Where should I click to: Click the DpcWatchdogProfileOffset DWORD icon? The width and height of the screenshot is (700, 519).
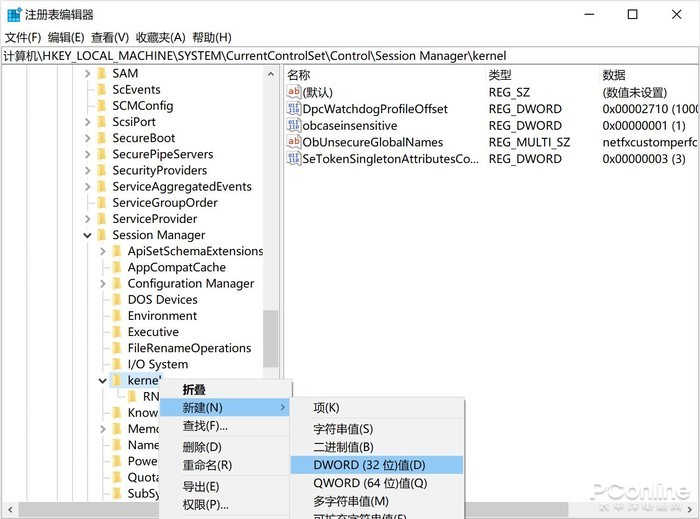pos(293,108)
